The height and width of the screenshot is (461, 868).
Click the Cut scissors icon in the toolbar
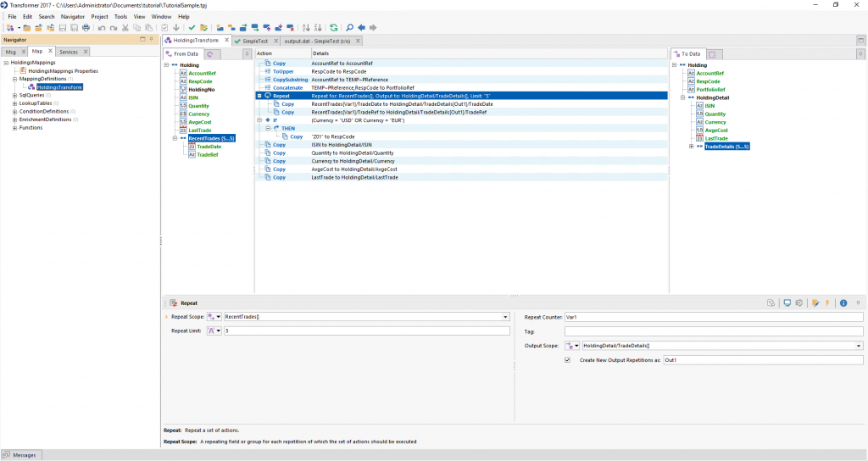(125, 28)
